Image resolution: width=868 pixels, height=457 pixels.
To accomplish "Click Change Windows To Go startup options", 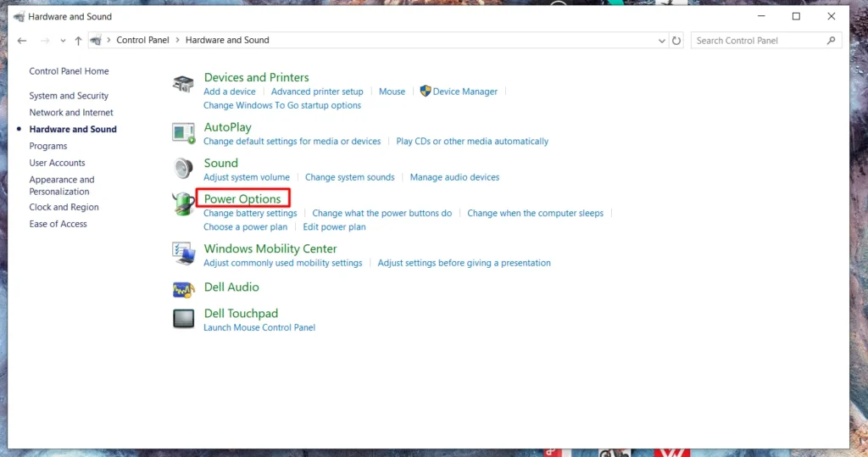I will 281,105.
